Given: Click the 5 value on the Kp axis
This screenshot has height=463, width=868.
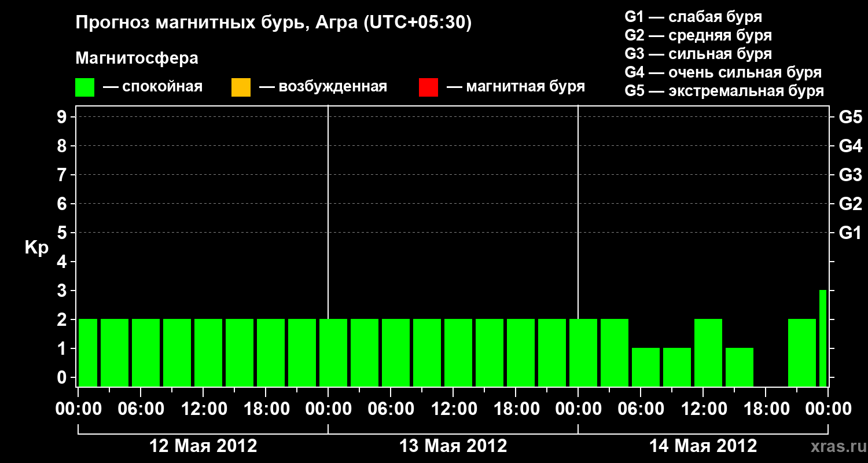Looking at the screenshot, I should pos(63,233).
